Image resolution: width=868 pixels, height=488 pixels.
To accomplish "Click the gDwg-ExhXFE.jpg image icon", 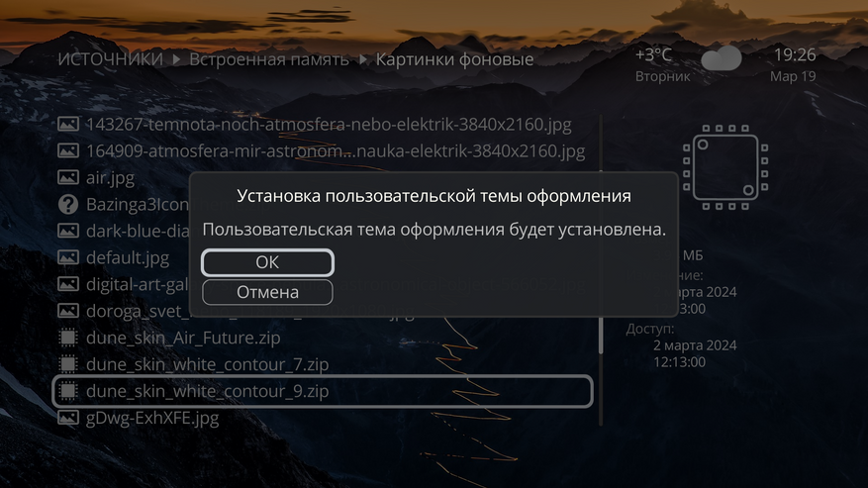I will 68,417.
